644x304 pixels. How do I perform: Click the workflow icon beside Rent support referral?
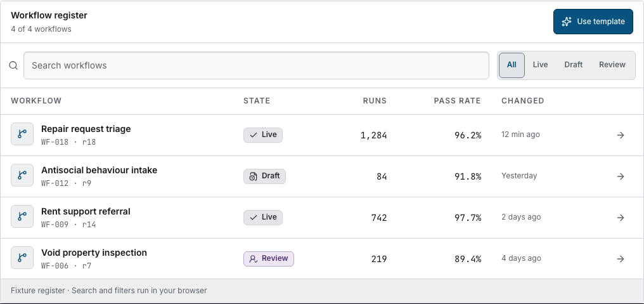(22, 216)
